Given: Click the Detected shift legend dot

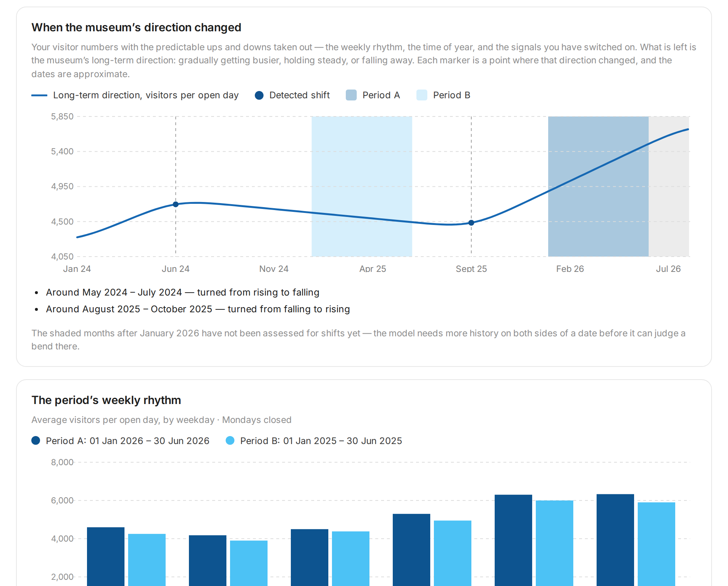Looking at the screenshot, I should [259, 95].
